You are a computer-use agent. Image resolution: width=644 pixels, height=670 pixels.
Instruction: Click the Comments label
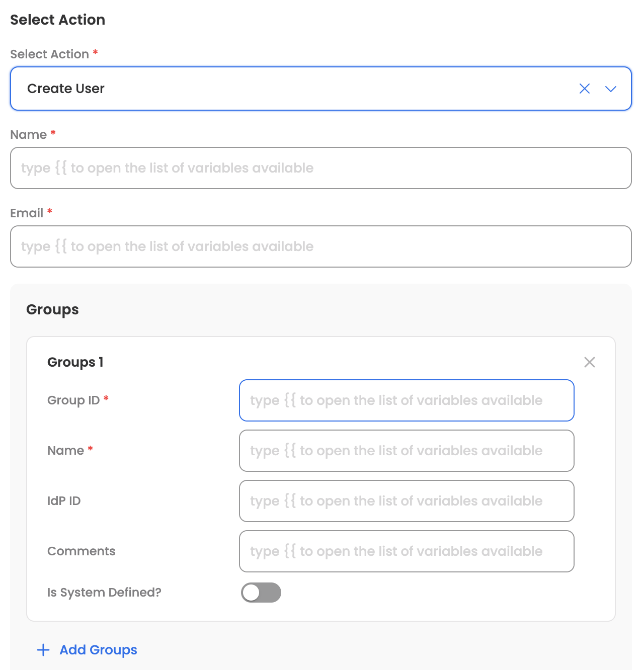(x=81, y=551)
